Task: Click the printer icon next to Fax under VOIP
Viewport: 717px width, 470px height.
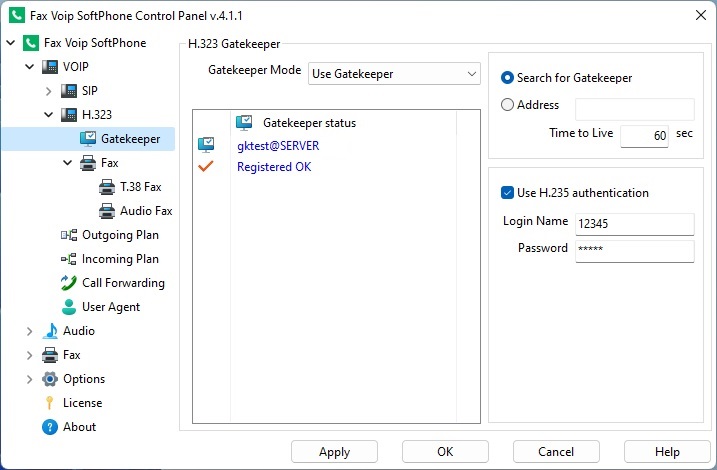Action: pos(88,163)
